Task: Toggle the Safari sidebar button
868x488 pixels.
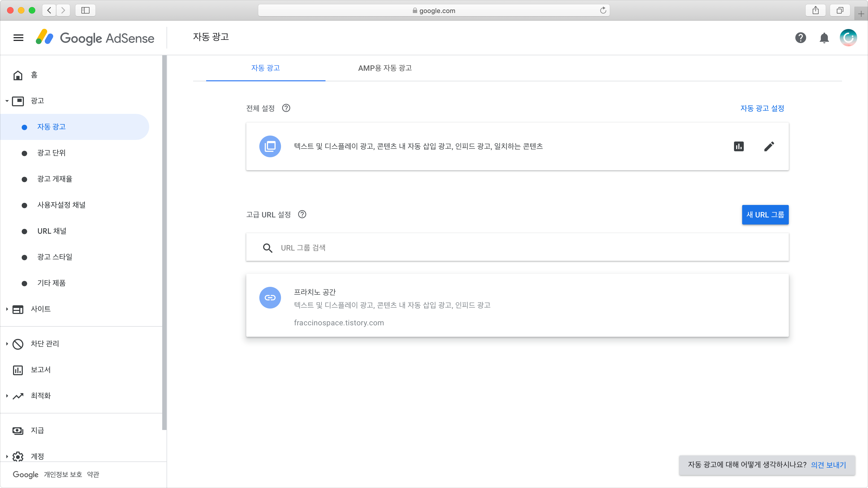Action: coord(86,11)
